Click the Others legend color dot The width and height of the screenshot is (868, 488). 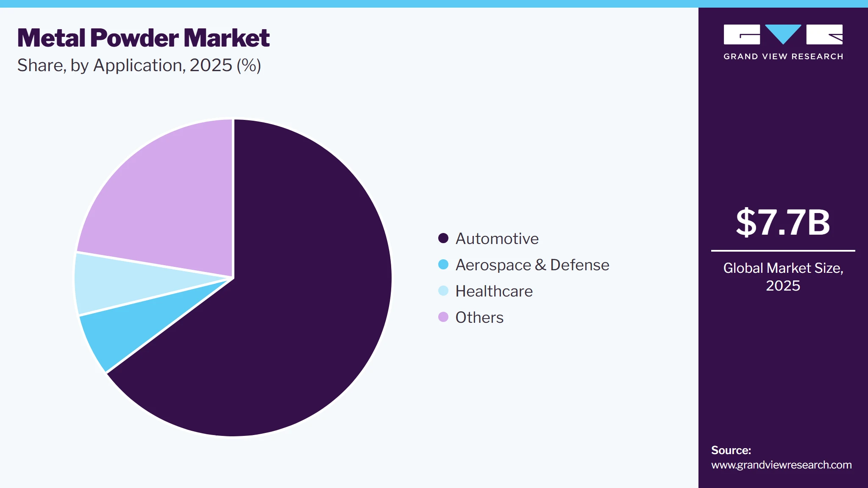[443, 317]
